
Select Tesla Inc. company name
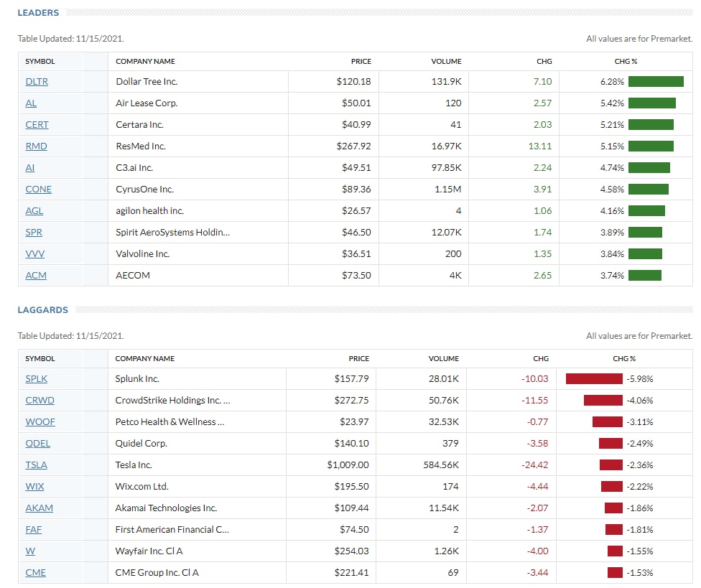pyautogui.click(x=134, y=465)
